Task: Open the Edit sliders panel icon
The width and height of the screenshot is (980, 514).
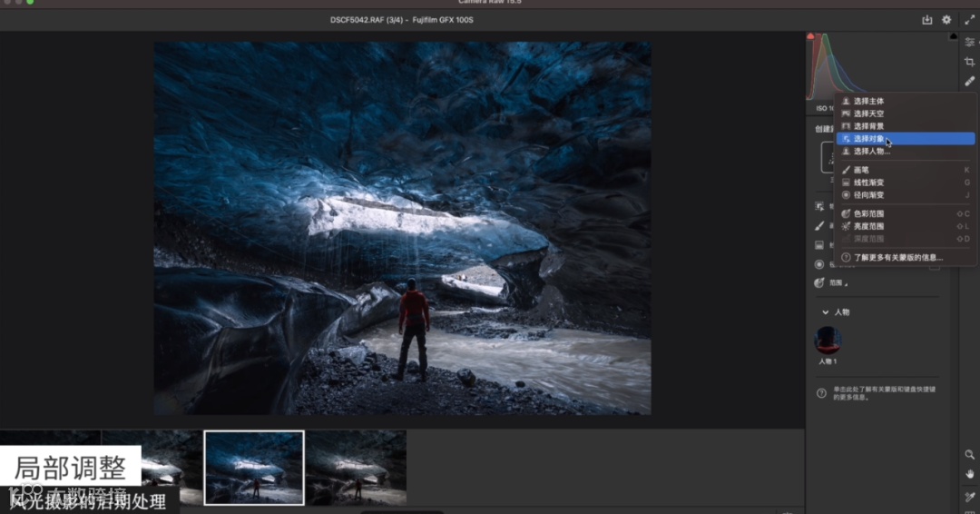Action: click(969, 43)
